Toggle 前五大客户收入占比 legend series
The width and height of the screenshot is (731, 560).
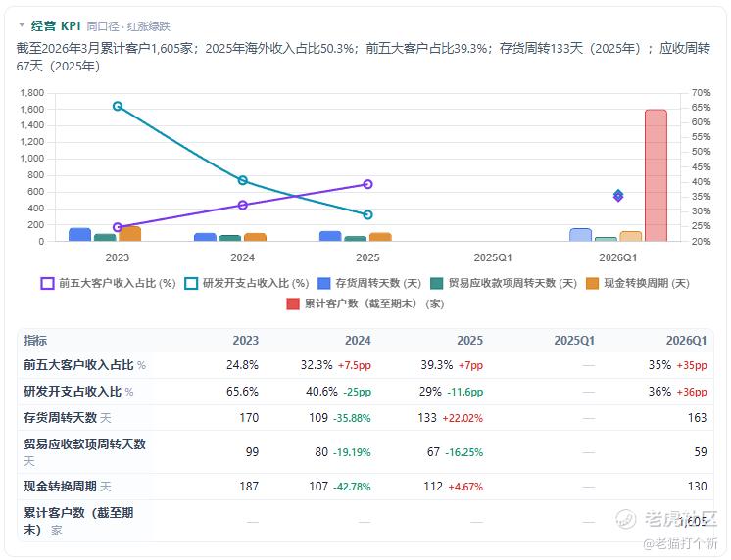(108, 283)
